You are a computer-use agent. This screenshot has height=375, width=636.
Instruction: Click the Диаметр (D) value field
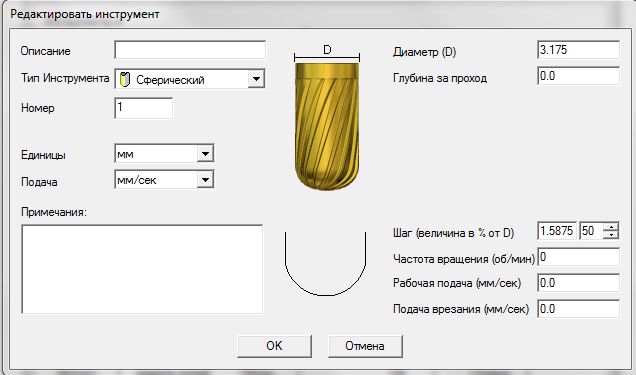578,50
